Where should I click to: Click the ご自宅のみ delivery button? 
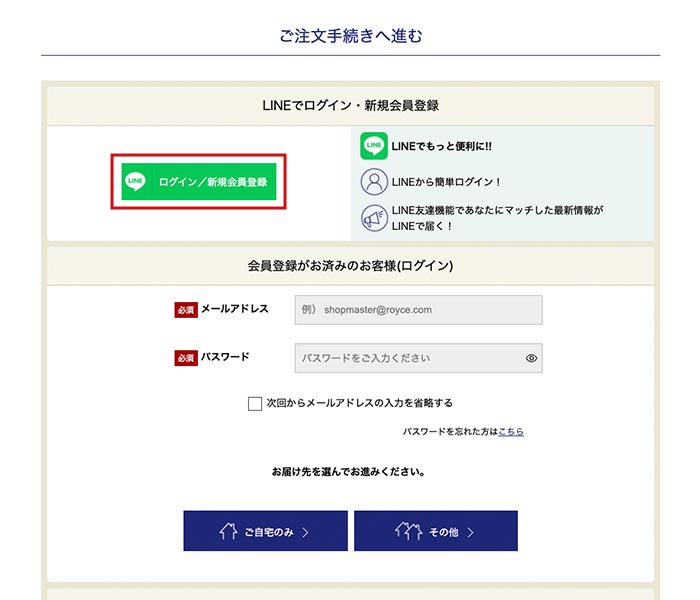point(265,531)
